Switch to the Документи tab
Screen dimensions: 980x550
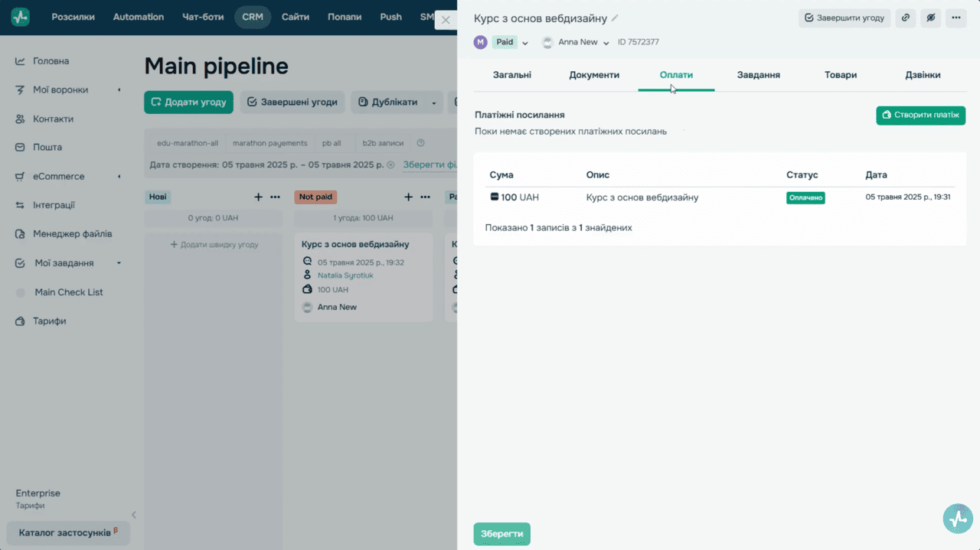pos(594,75)
